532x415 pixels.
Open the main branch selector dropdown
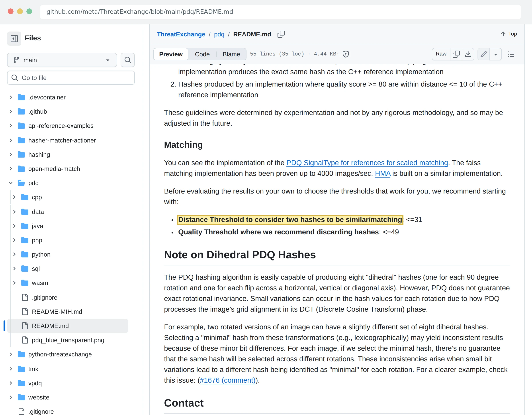tap(62, 60)
